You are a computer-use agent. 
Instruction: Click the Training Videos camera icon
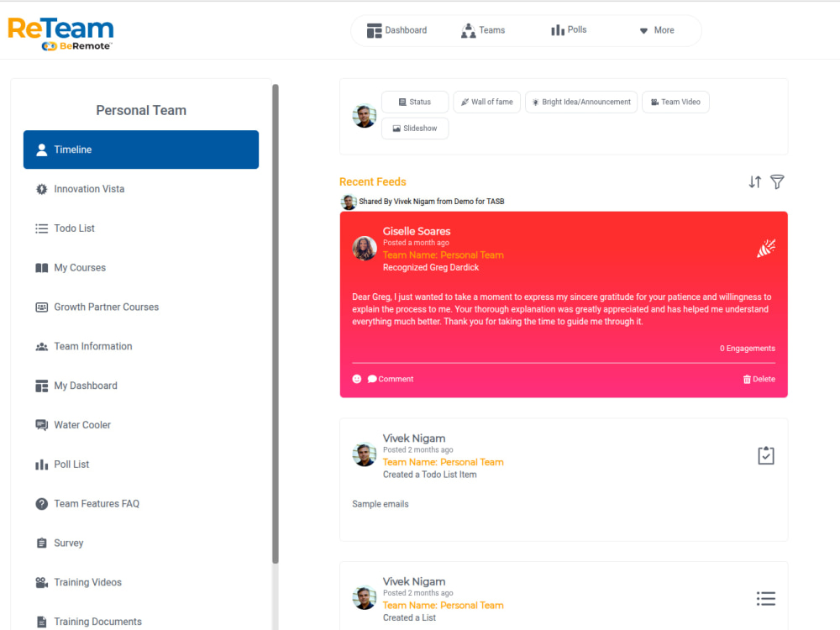coord(41,582)
